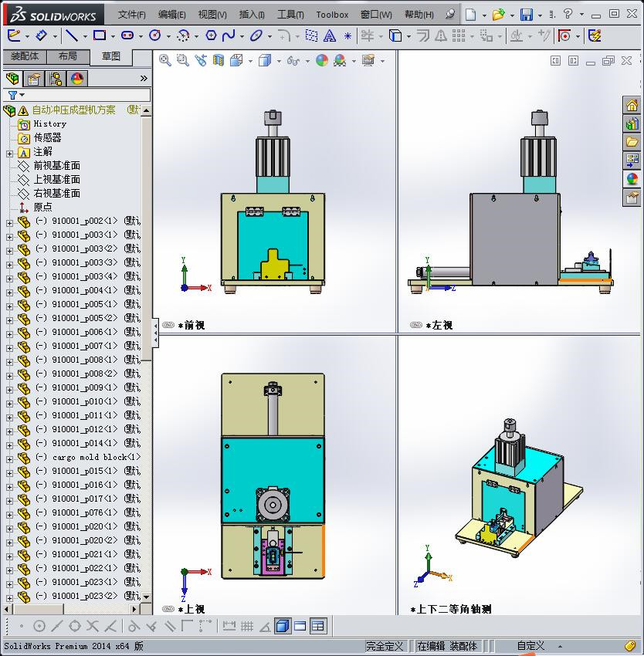The image size is (644, 656).
Task: Click Zoom to Fit icon
Action: pos(165,61)
